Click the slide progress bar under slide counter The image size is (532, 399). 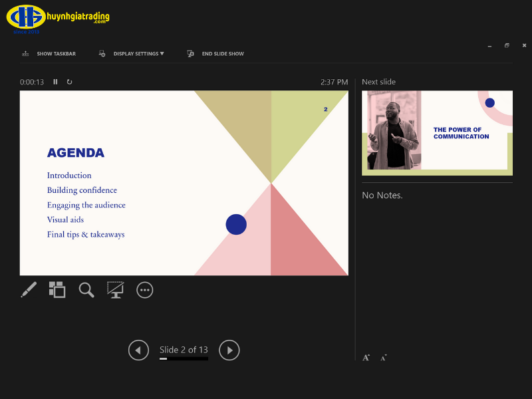pos(184,358)
